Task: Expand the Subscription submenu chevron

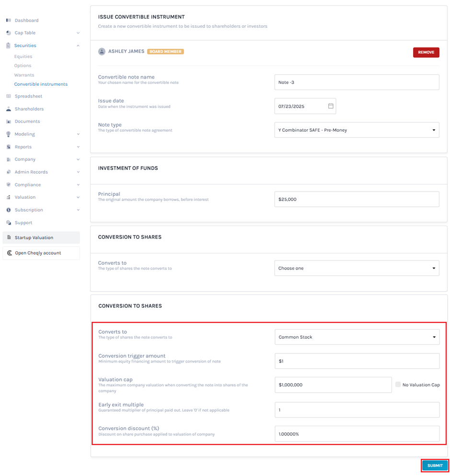Action: [x=78, y=210]
